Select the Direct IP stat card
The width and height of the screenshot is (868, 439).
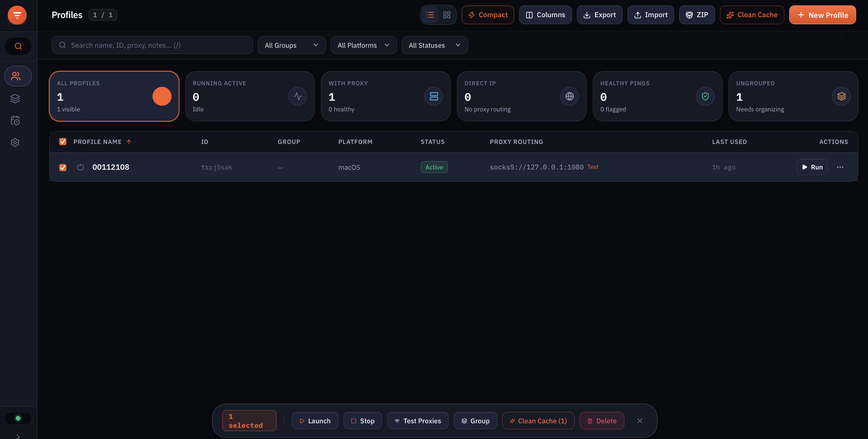[521, 96]
